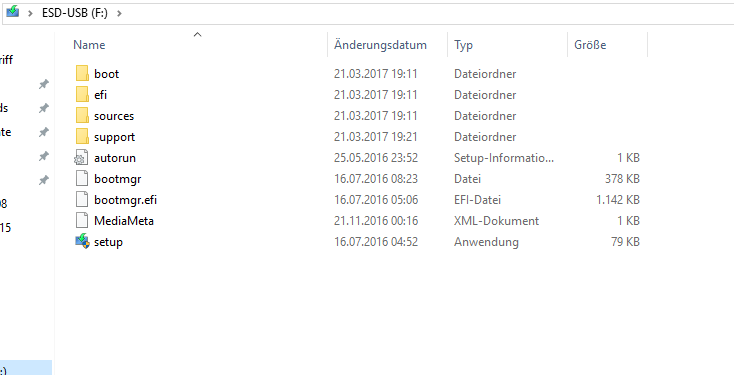Click the first pin icon in sidebar
The image size is (734, 375).
(44, 84)
